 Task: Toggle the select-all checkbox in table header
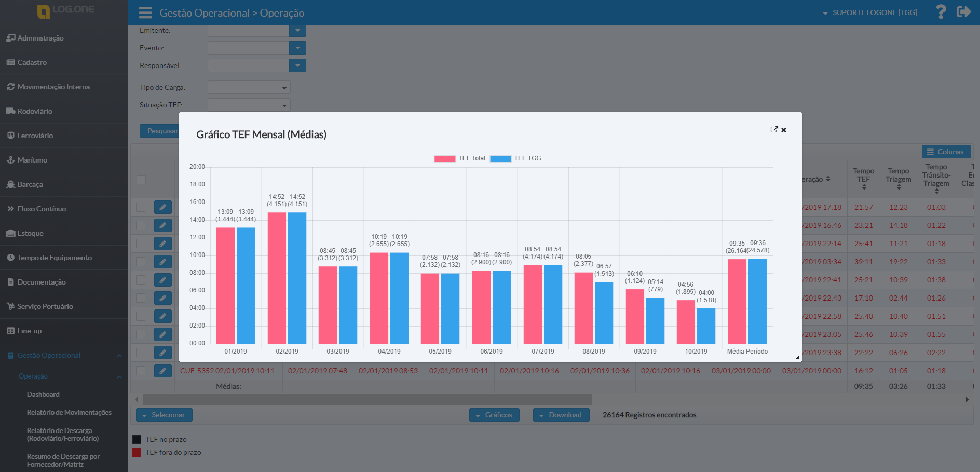point(141,180)
